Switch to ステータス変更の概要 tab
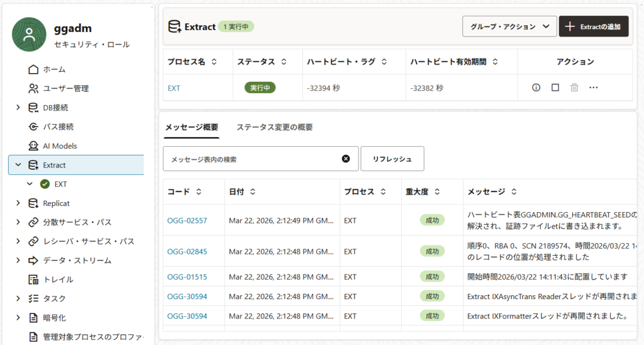The image size is (644, 345). (x=274, y=127)
